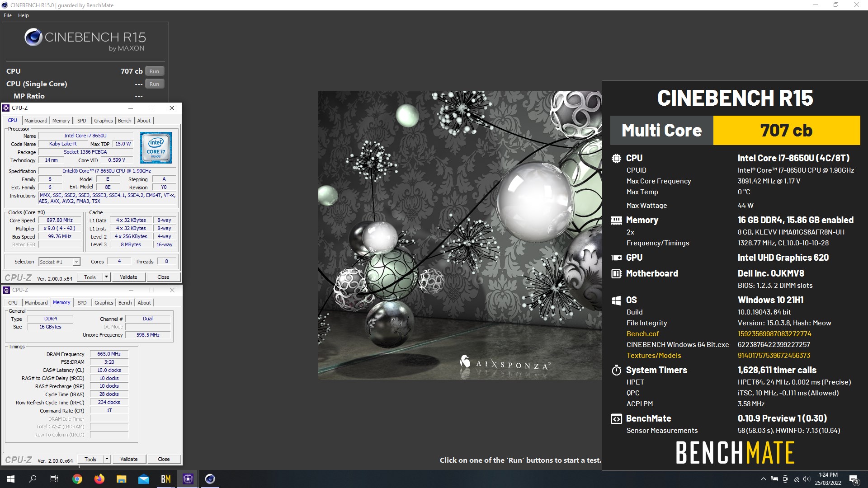Click the yellow 707 cb score box

pos(786,130)
